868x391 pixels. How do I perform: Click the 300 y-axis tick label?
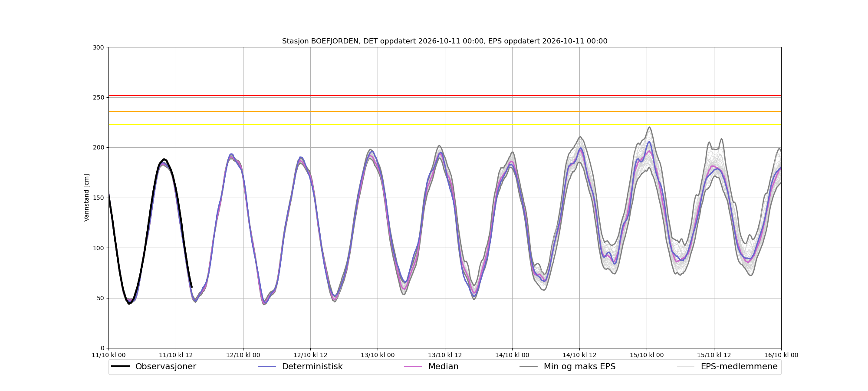pyautogui.click(x=99, y=47)
